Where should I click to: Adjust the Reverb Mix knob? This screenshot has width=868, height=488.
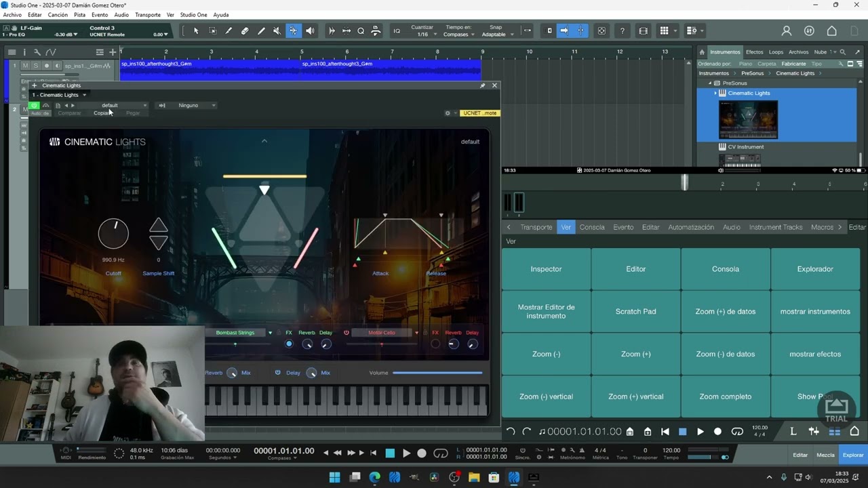(232, 373)
